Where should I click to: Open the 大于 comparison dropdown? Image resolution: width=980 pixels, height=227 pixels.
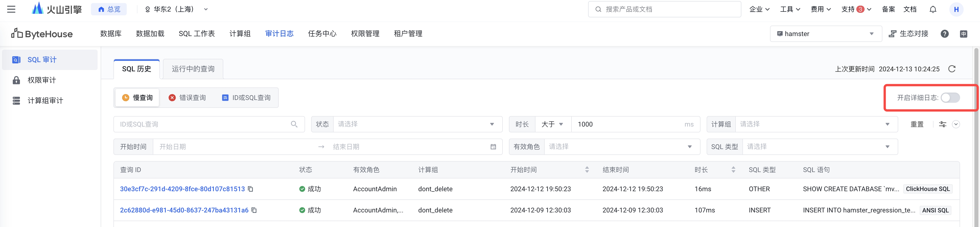click(x=553, y=124)
